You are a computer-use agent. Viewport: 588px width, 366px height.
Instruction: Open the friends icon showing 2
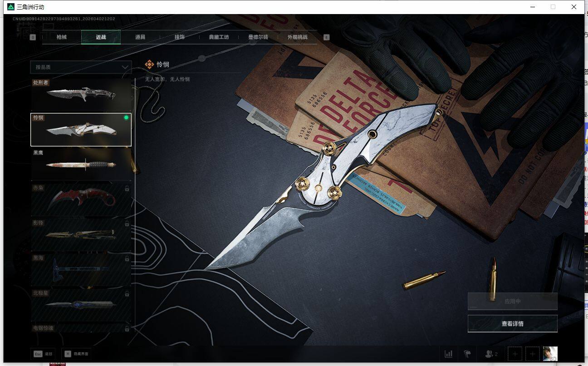[x=491, y=354]
